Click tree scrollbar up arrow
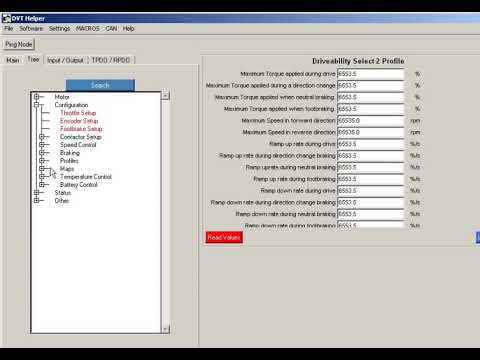The width and height of the screenshot is (480, 360). coord(166,96)
